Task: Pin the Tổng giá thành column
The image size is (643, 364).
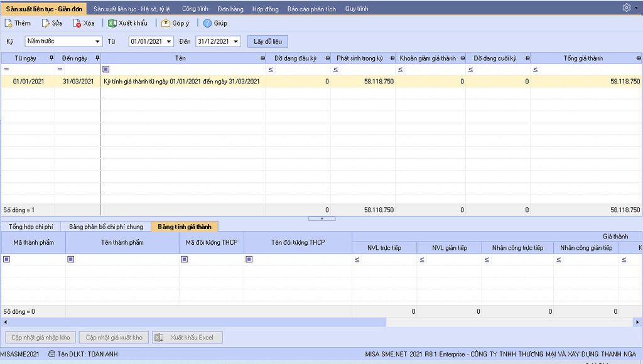Action: (639, 58)
